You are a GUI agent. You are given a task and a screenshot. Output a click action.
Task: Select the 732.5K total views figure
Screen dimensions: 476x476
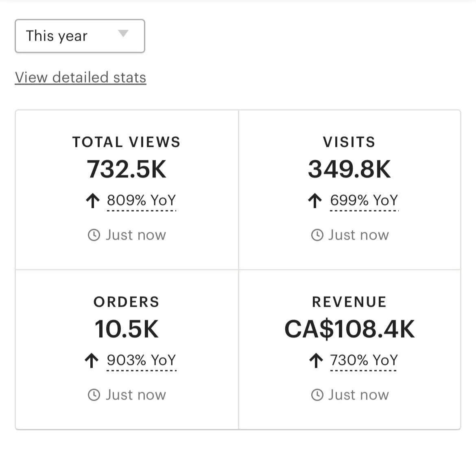coord(127,169)
